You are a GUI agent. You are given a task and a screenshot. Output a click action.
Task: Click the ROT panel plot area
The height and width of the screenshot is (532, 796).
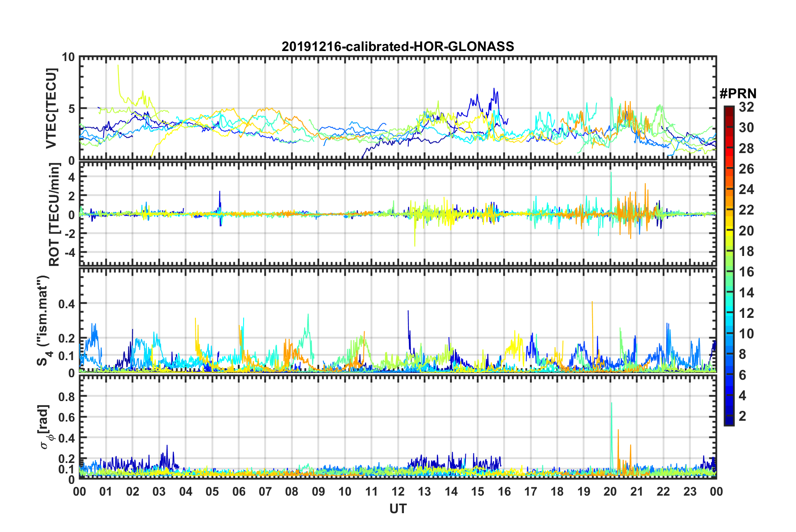click(x=398, y=214)
